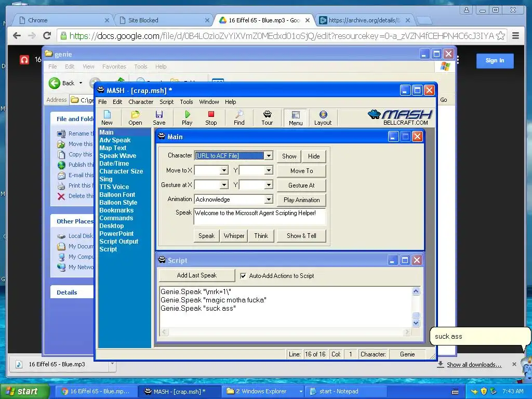Select Balloon Style in the MASH sidebar
The width and height of the screenshot is (532, 399).
[x=118, y=203]
